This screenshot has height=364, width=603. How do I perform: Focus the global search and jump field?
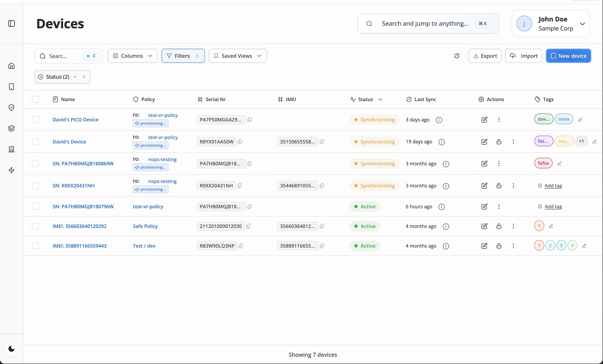(x=425, y=23)
